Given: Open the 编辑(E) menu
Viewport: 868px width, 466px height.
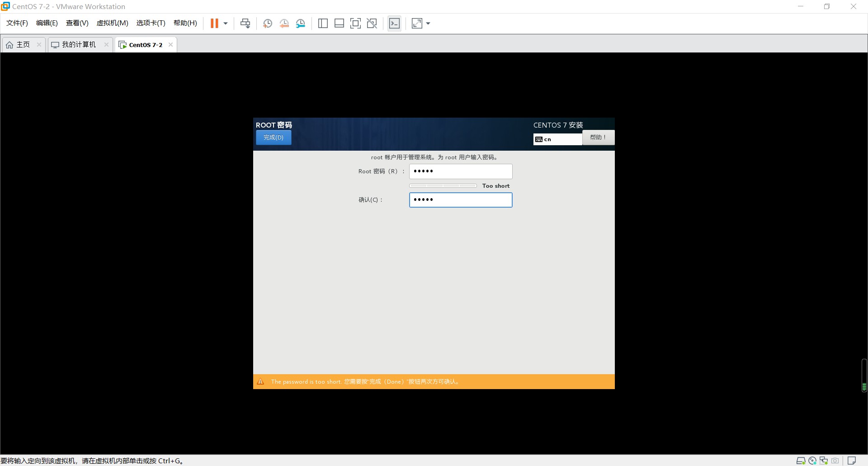Looking at the screenshot, I should [x=47, y=23].
